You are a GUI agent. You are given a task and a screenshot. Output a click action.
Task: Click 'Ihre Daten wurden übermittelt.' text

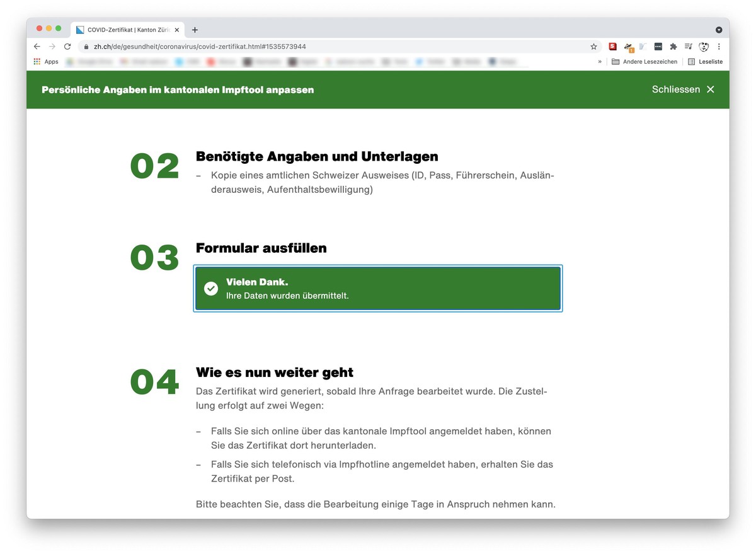pyautogui.click(x=287, y=296)
